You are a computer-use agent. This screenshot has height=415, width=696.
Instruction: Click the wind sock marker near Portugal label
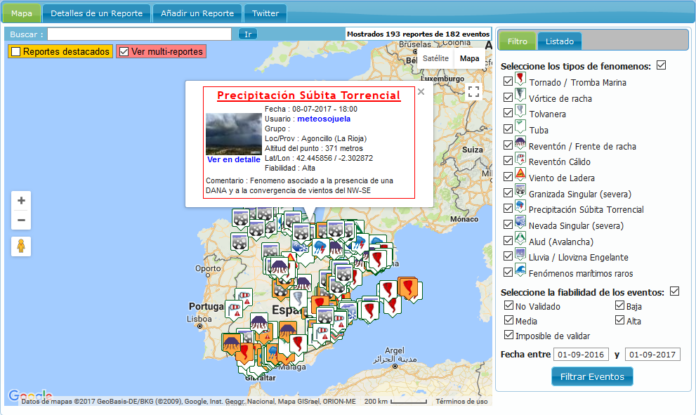(x=234, y=310)
